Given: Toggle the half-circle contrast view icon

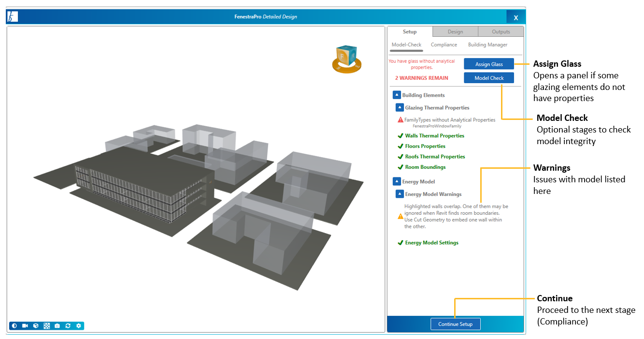Looking at the screenshot, I should coord(14,326).
